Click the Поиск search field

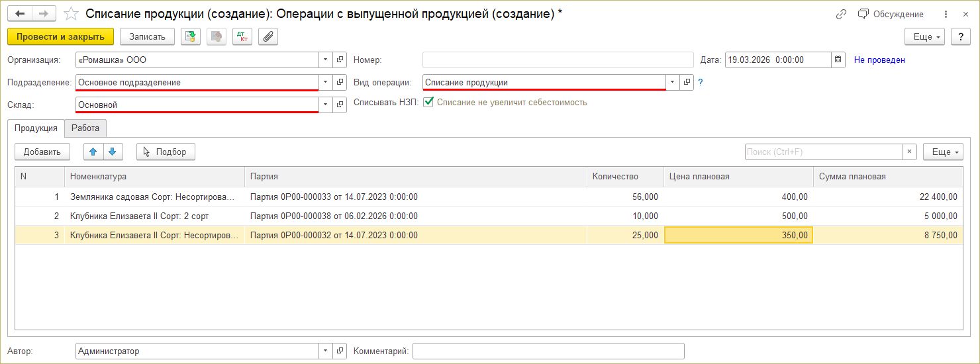click(x=824, y=152)
